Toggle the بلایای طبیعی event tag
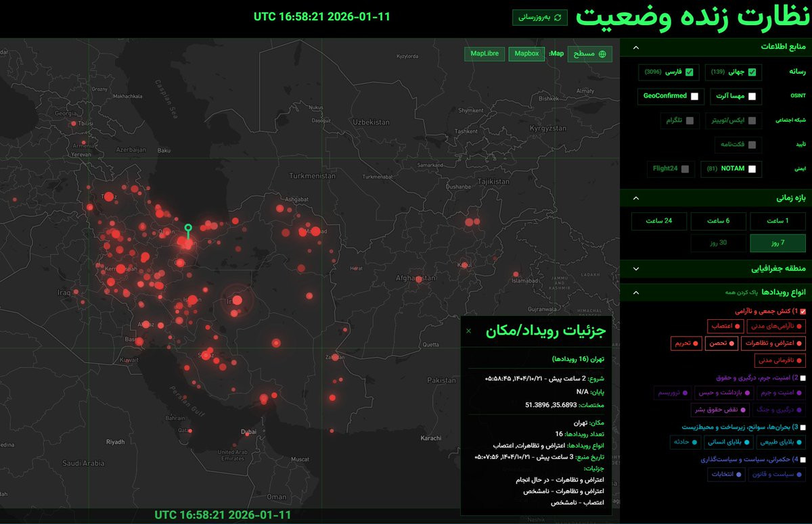 pyautogui.click(x=780, y=442)
